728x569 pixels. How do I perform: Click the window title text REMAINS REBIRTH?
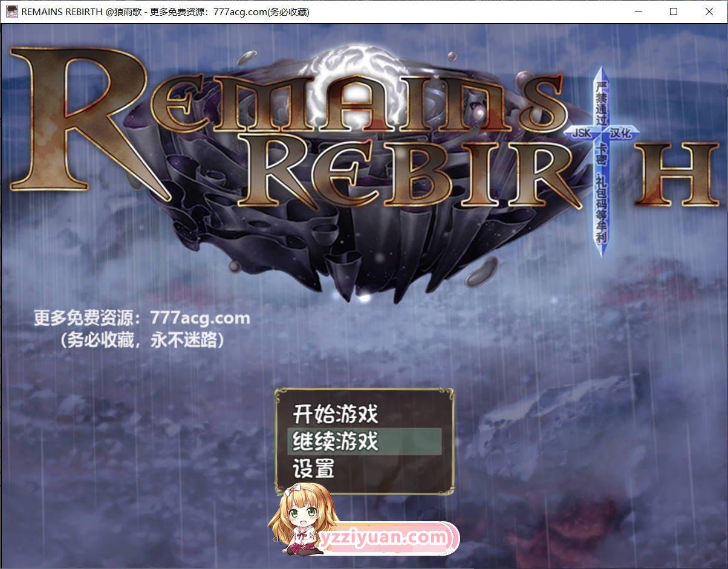click(x=62, y=12)
